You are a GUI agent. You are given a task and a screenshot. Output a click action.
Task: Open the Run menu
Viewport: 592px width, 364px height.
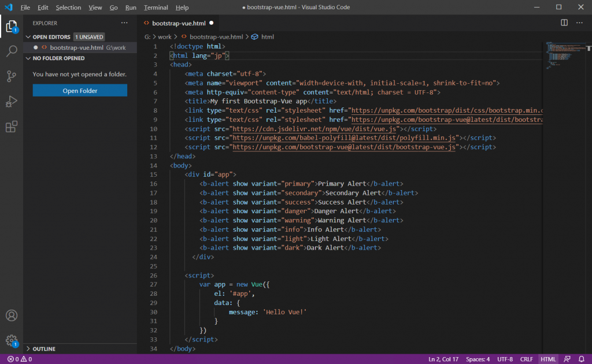tap(131, 8)
